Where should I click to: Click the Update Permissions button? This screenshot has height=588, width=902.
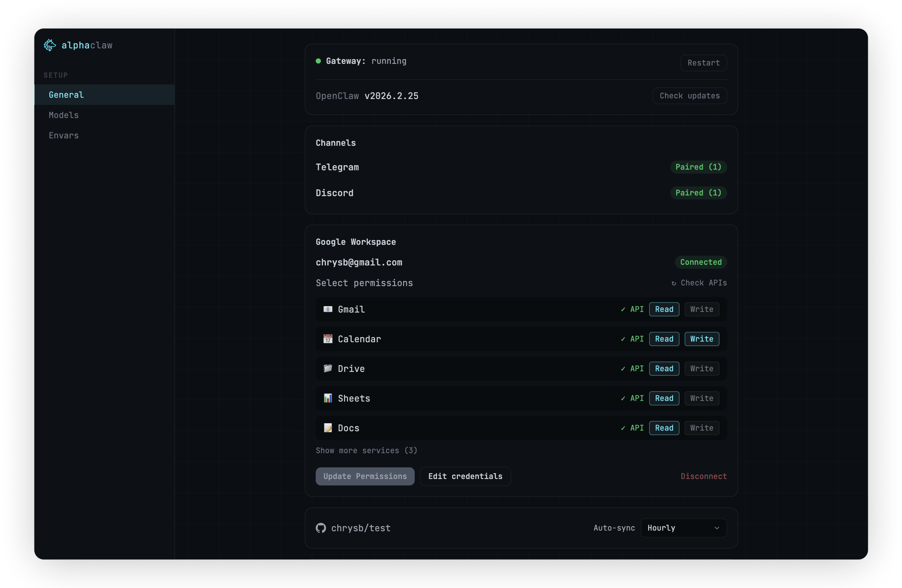coord(365,477)
